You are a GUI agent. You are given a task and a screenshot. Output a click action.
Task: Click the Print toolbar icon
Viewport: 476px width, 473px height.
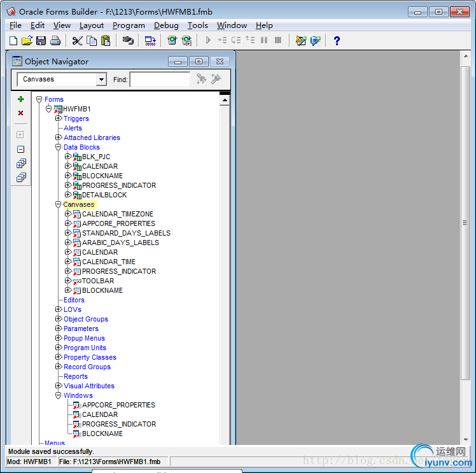click(x=55, y=41)
